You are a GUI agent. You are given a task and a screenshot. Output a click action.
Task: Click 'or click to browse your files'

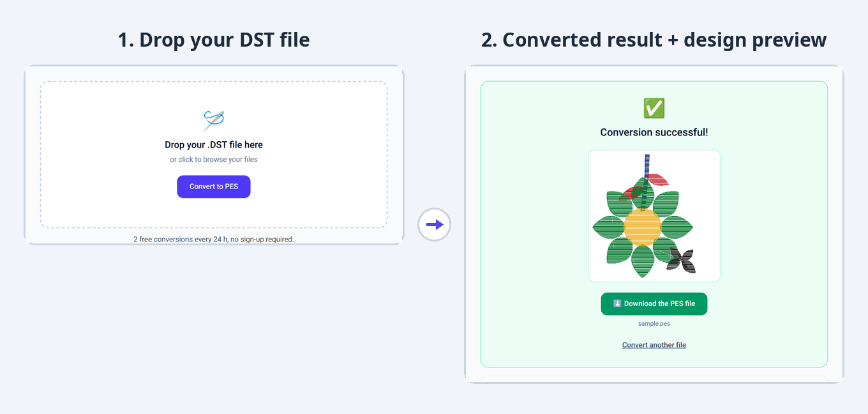tap(214, 160)
